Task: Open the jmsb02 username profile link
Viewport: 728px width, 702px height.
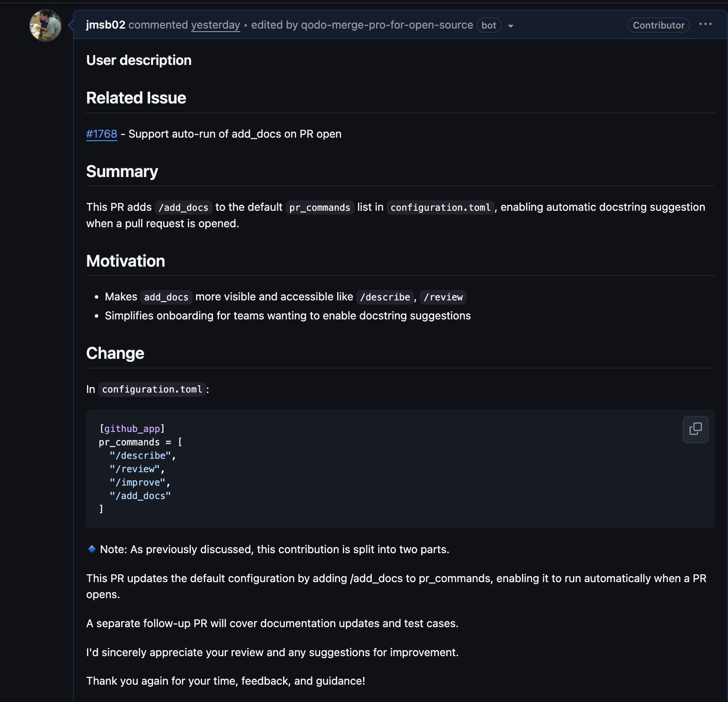Action: (106, 25)
